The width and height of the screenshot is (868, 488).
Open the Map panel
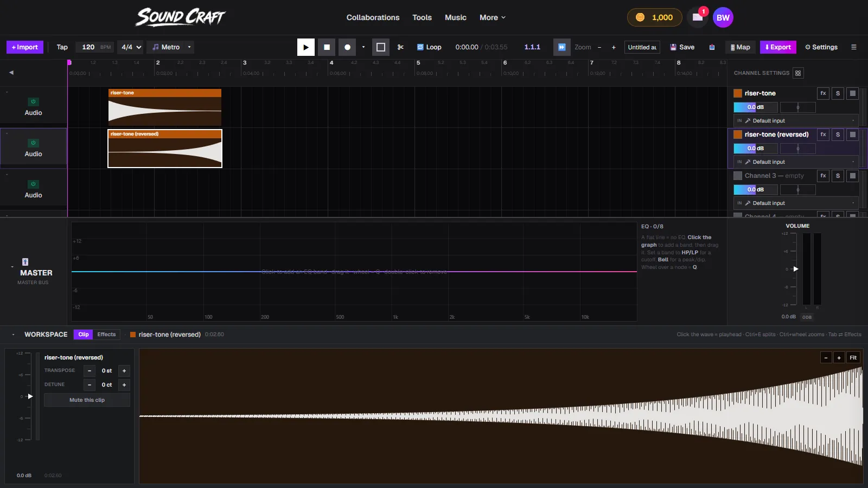(740, 47)
